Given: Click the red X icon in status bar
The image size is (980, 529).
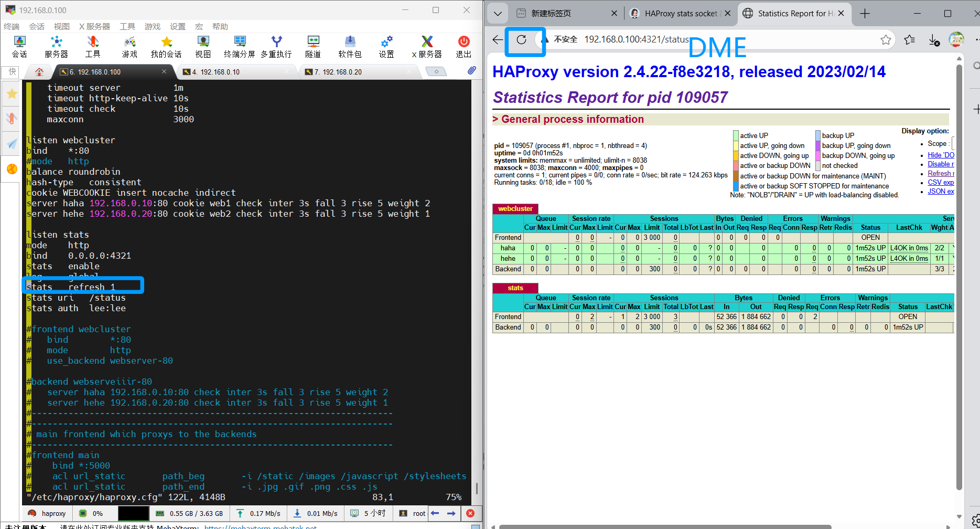Looking at the screenshot, I should tap(470, 513).
